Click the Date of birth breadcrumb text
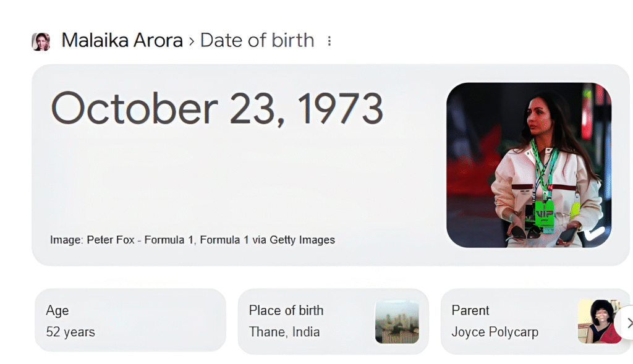Image resolution: width=633 pixels, height=364 pixels. pos(257,41)
